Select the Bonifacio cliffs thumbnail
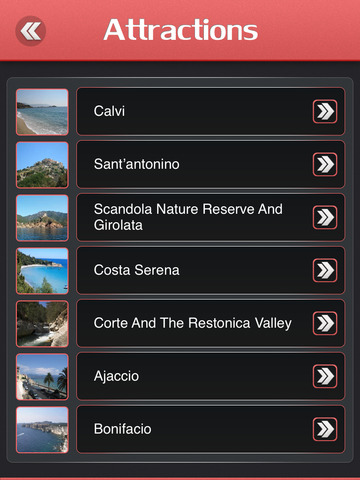Viewport: 360px width, 480px height. [42, 430]
